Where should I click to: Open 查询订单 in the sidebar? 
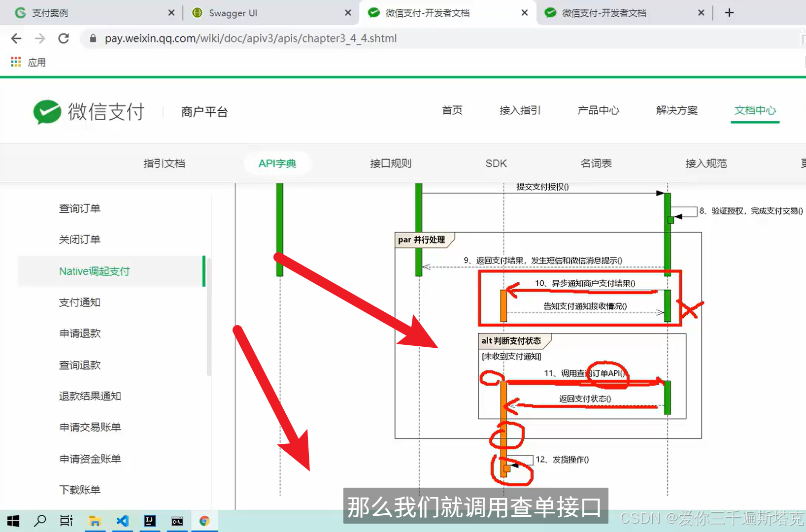(x=80, y=208)
